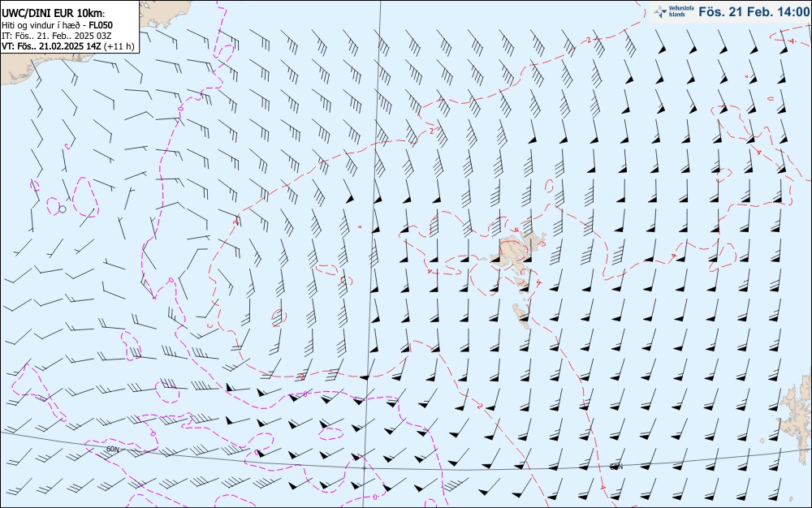The width and height of the screenshot is (812, 508).
Task: Click the right '60N' latitude label
Action: [x=615, y=467]
